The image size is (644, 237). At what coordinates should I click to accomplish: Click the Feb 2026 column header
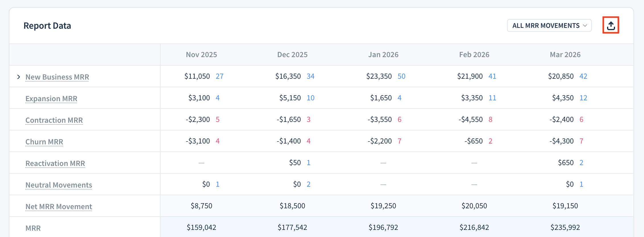(474, 55)
